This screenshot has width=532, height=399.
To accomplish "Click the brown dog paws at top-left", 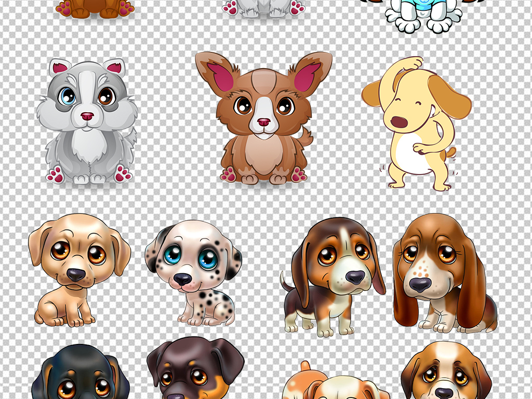I will click(95, 7).
